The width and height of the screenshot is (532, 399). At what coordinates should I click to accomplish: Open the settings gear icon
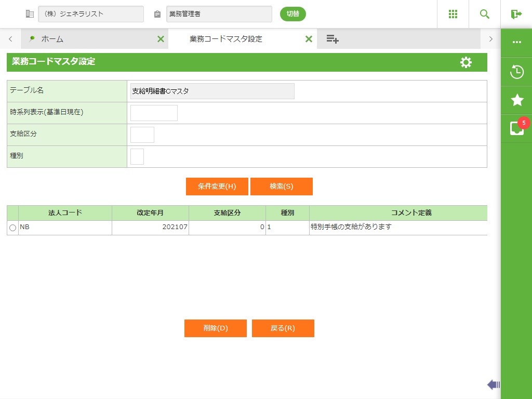pos(466,62)
